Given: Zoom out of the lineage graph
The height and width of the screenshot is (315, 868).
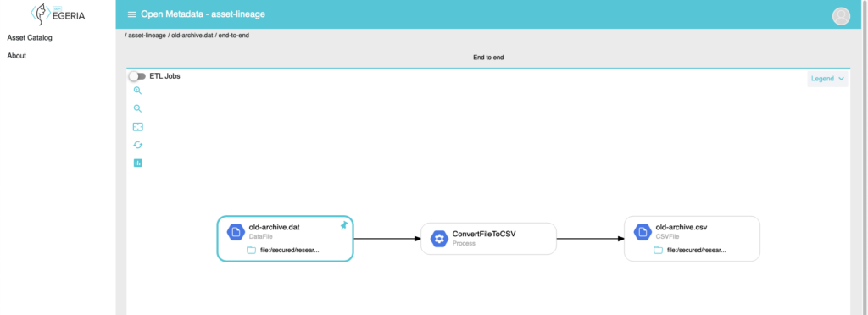Looking at the screenshot, I should (138, 109).
